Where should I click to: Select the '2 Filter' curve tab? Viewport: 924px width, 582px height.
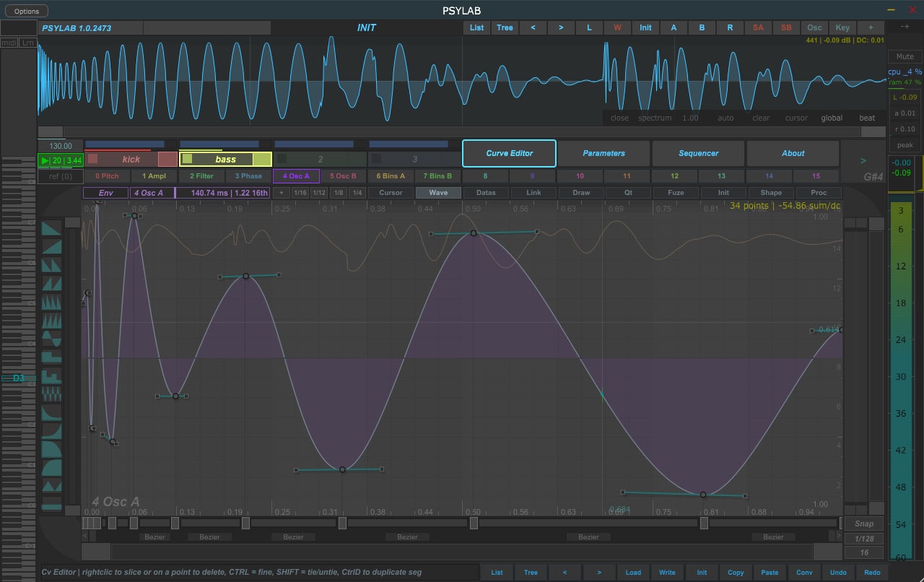pyautogui.click(x=201, y=176)
